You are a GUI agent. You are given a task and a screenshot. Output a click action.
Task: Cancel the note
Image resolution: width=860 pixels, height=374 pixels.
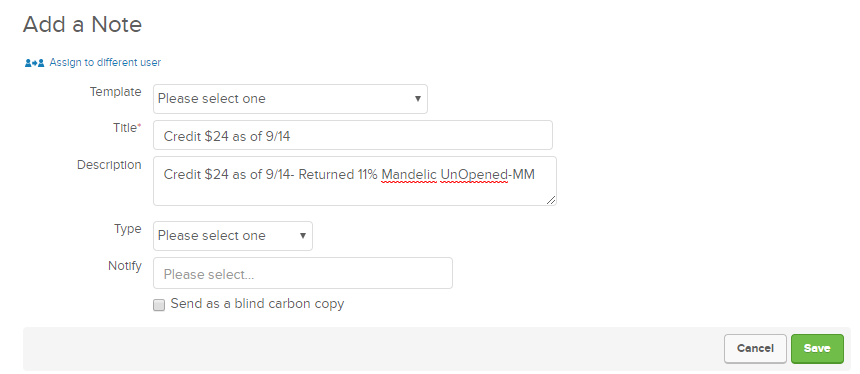tap(755, 349)
